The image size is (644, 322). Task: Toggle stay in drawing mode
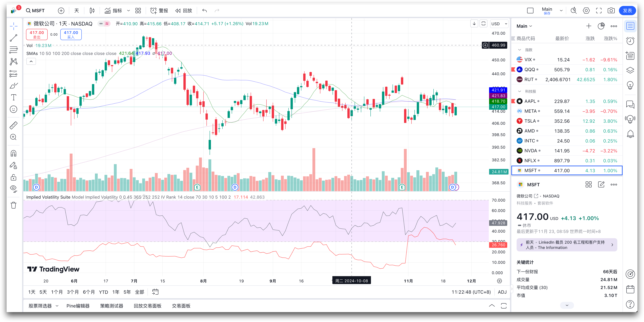tap(14, 165)
